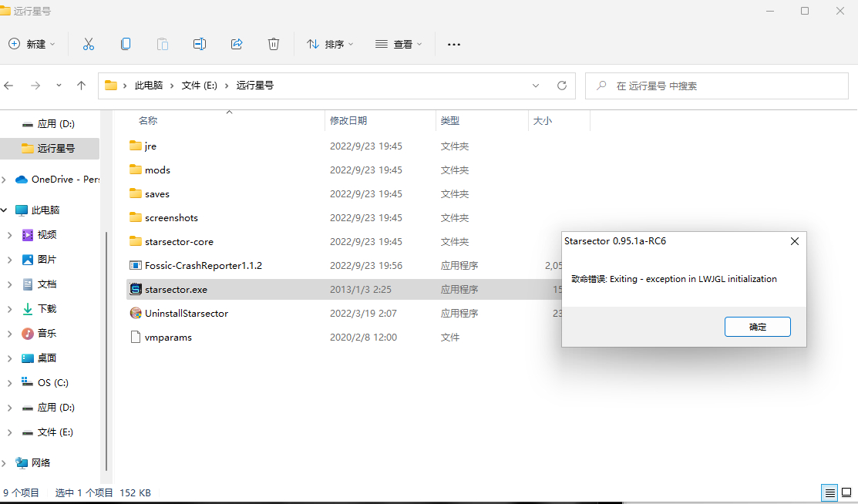Screen dimensions: 858x504
Task: Open the 排序 sorting dropdown
Action: pos(330,44)
